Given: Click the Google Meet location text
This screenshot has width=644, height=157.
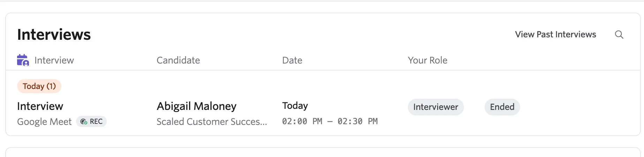Looking at the screenshot, I should 44,121.
